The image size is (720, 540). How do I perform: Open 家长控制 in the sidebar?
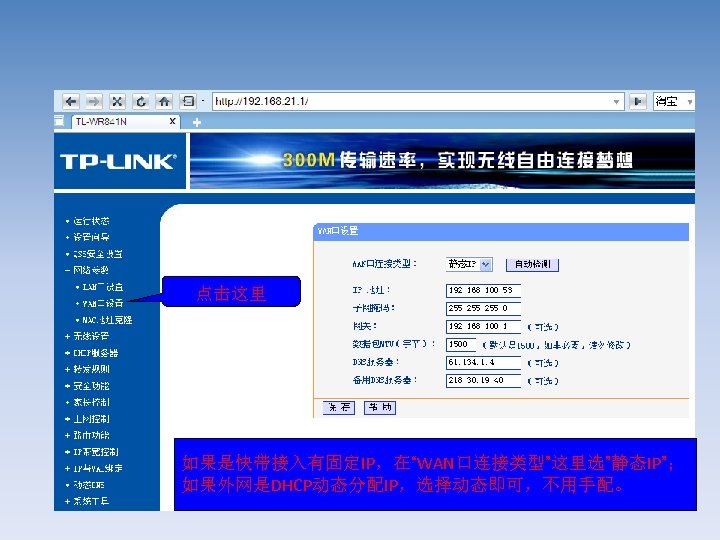[x=91, y=402]
